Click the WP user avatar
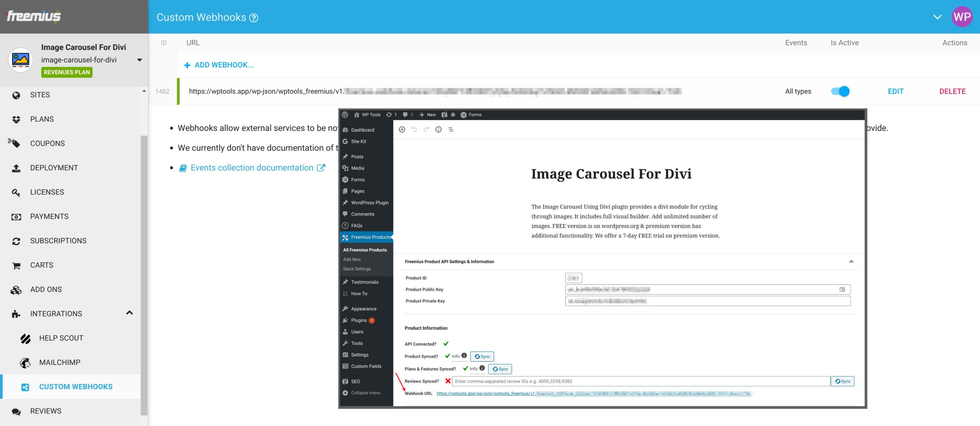This screenshot has height=426, width=980. (x=962, y=16)
